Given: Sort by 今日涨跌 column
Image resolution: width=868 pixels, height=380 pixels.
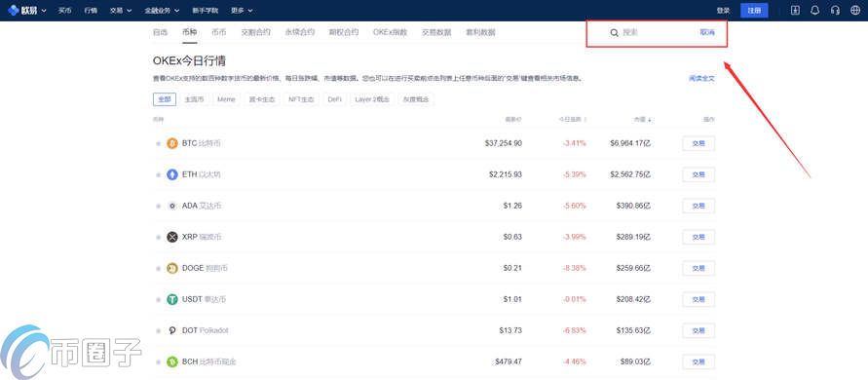Looking at the screenshot, I should coord(573,119).
